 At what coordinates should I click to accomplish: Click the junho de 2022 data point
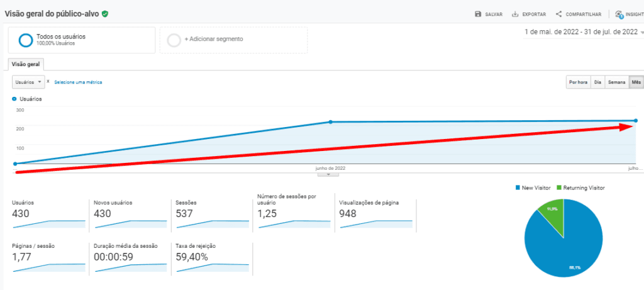pyautogui.click(x=331, y=122)
